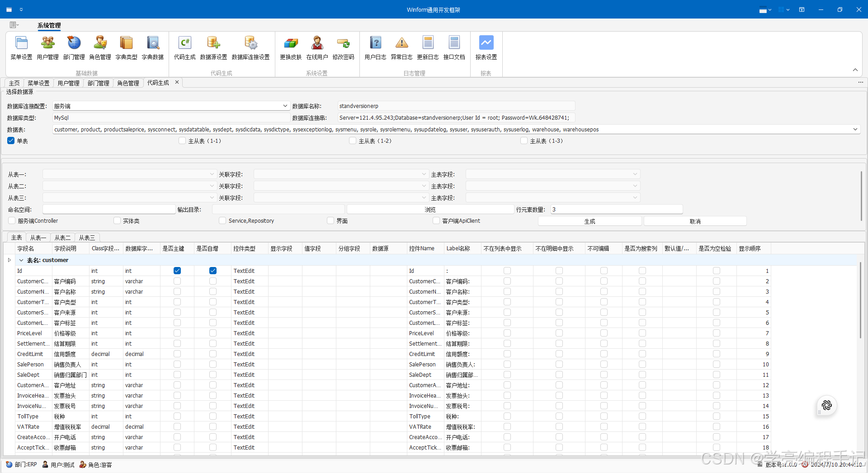Collapse the 表名: customer group row

coord(21,260)
